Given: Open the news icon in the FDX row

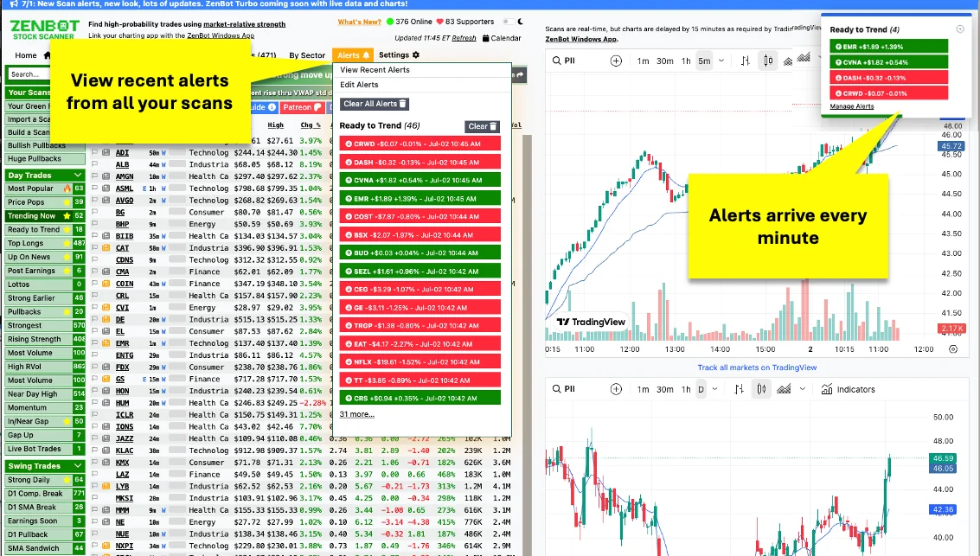Looking at the screenshot, I should (x=106, y=367).
